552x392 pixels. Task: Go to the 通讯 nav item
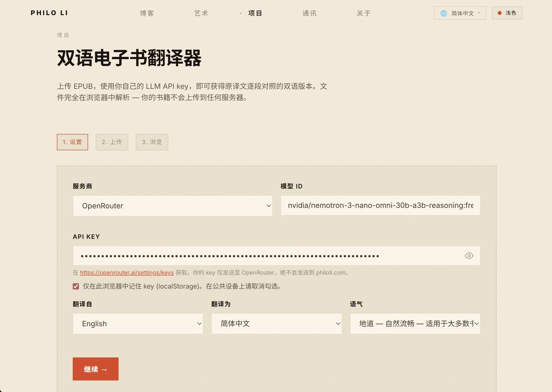coord(310,13)
